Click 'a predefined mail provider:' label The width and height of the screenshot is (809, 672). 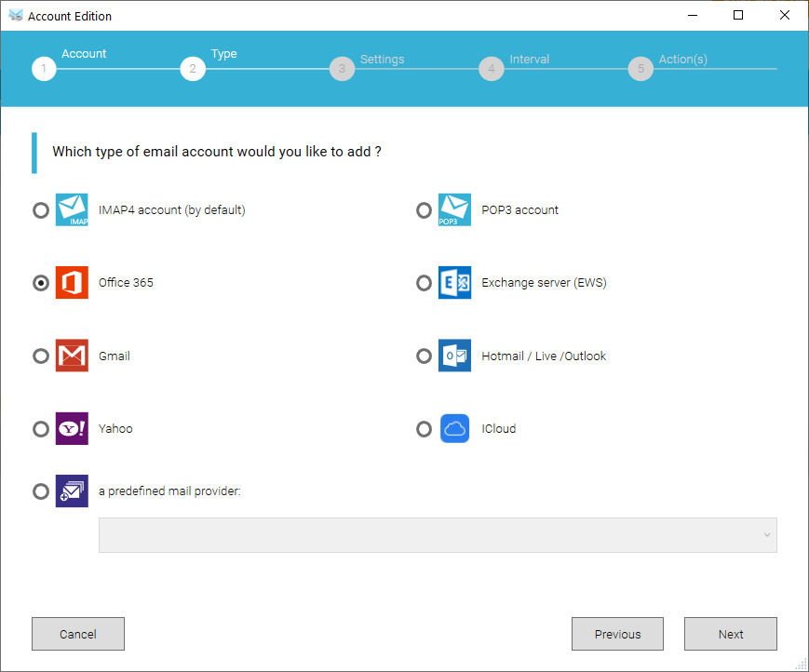[169, 491]
